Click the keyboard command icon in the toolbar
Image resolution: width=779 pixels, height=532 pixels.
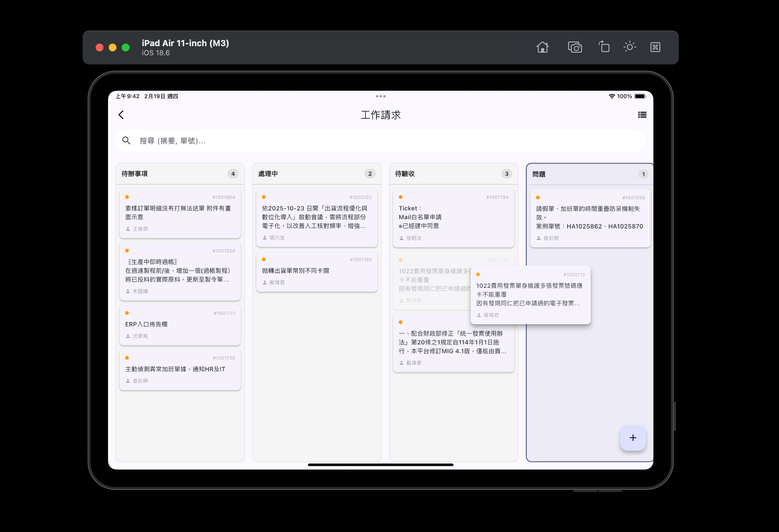coord(655,47)
